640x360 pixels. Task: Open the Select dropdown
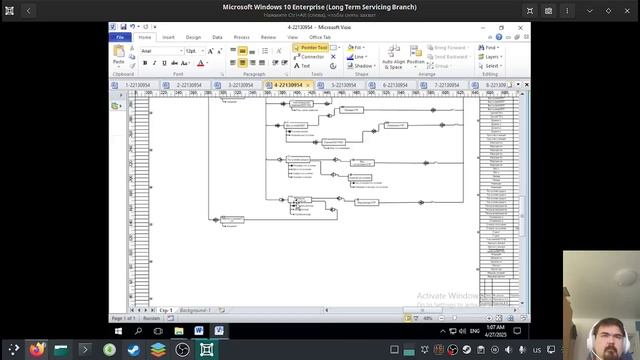click(491, 66)
